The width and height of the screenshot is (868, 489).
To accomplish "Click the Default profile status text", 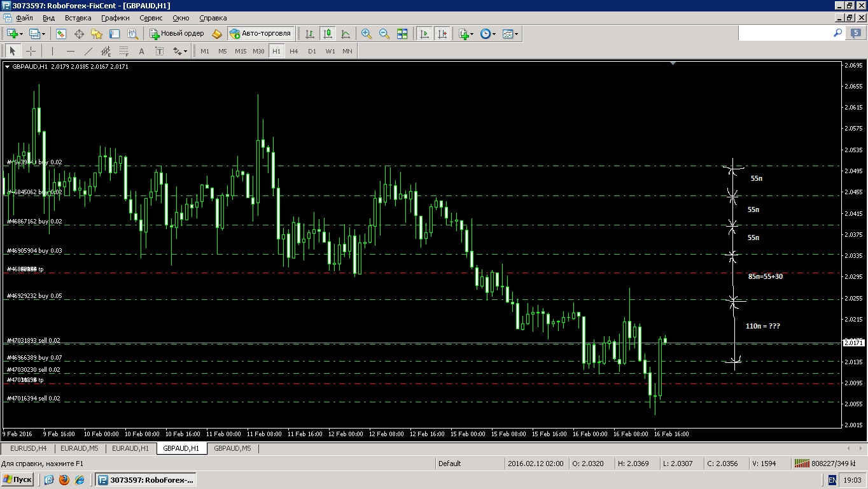I will click(x=450, y=464).
